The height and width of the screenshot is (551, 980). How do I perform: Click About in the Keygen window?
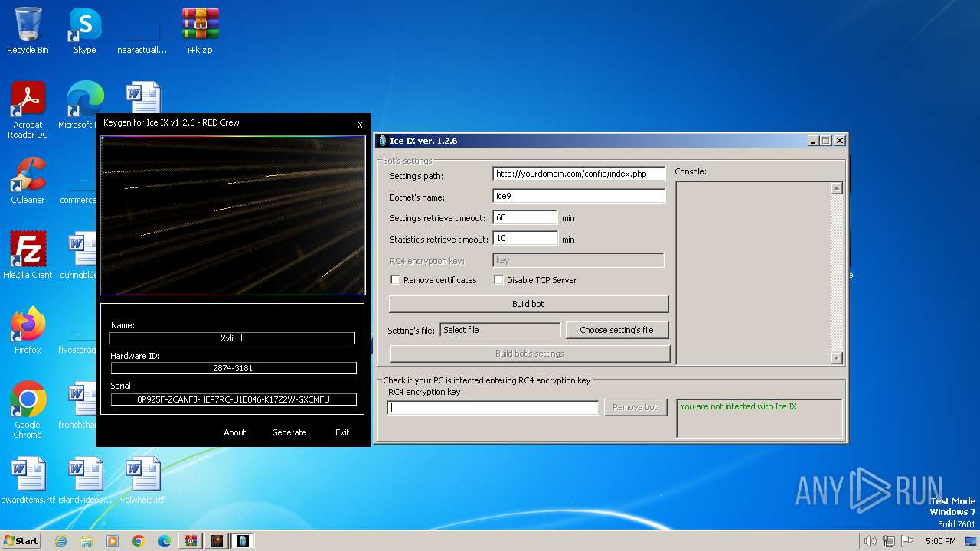tap(235, 432)
